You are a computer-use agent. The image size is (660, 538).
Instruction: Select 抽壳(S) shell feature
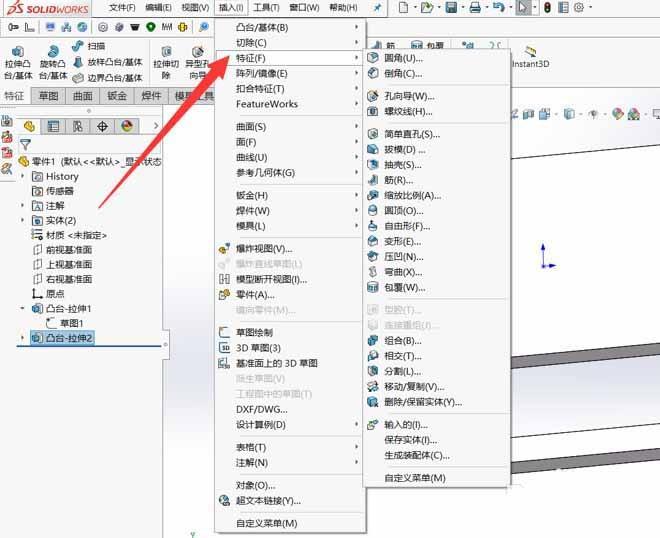coord(436,165)
